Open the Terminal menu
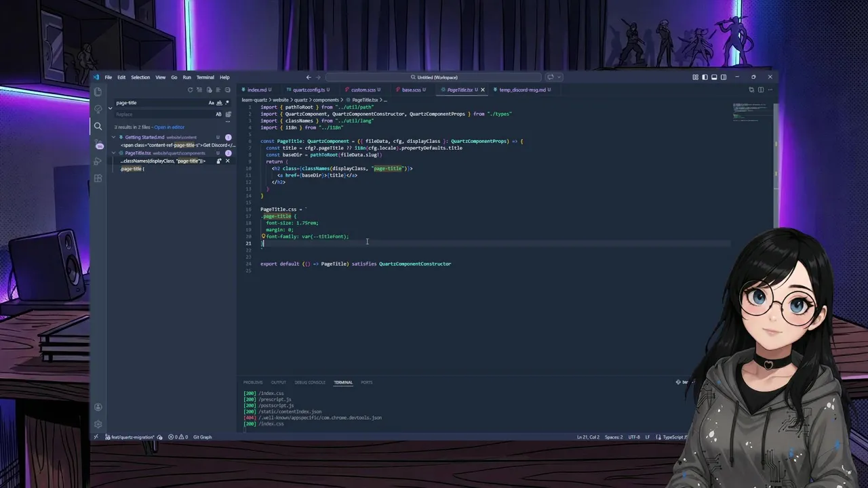The image size is (868, 488). [205, 77]
